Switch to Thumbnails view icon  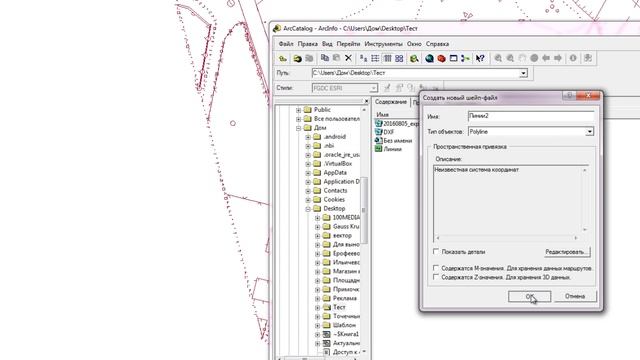[399, 58]
